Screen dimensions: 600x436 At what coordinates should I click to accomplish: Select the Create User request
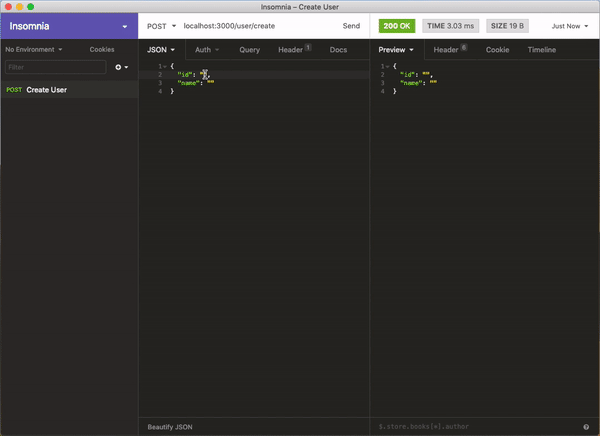tap(69, 90)
